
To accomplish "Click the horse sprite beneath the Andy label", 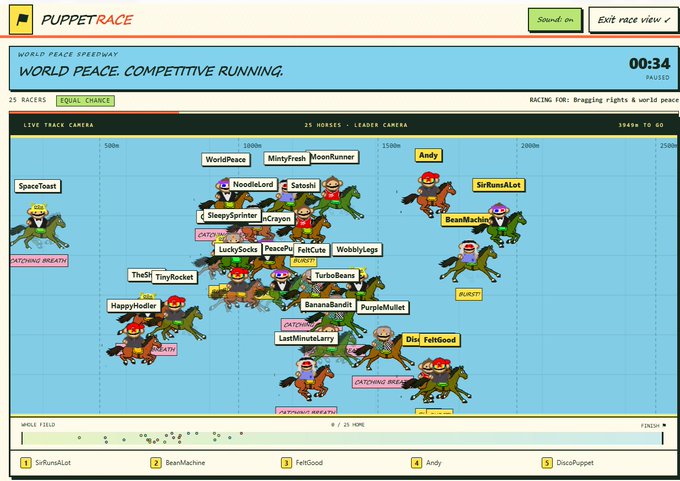I will 429,194.
